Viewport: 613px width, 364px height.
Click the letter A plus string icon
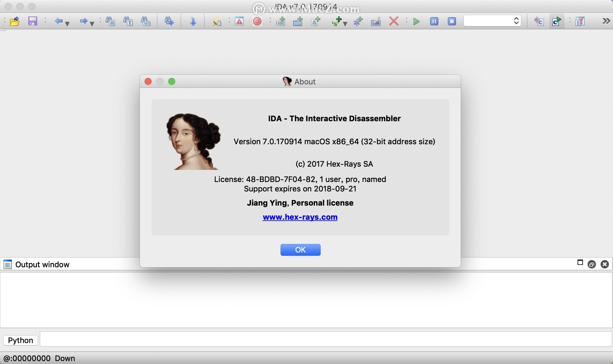click(315, 21)
